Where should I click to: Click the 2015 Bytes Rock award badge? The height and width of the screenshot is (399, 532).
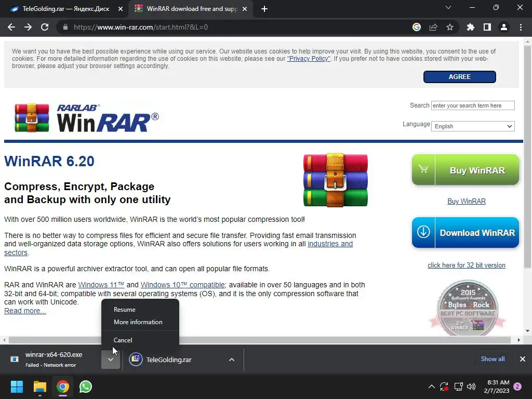[x=468, y=308]
